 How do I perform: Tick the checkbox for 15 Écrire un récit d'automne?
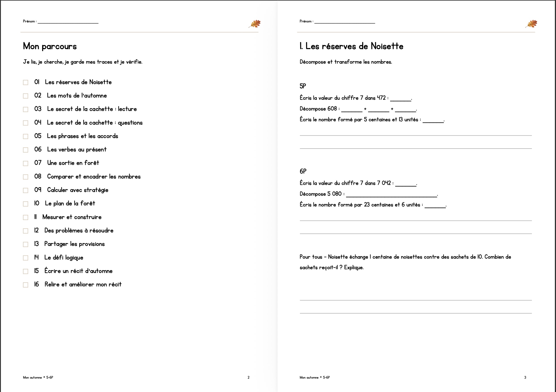25,272
